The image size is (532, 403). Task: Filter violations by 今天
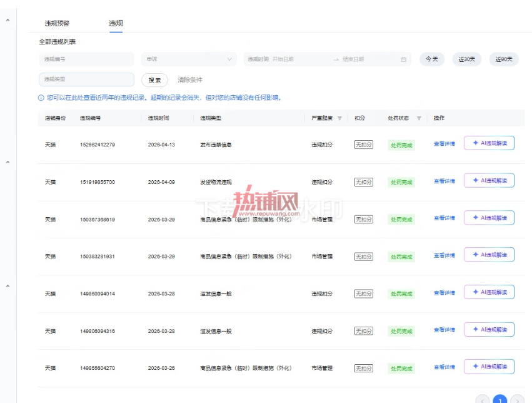[432, 59]
